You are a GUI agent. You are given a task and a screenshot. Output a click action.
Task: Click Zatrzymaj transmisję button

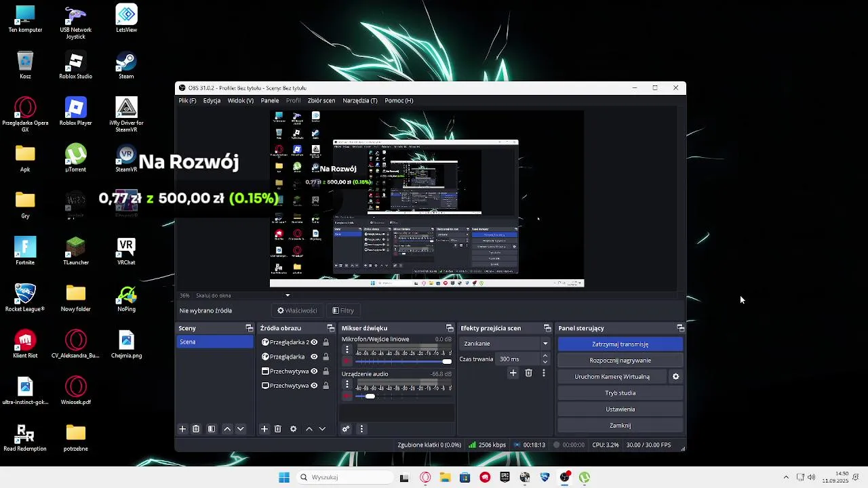620,344
